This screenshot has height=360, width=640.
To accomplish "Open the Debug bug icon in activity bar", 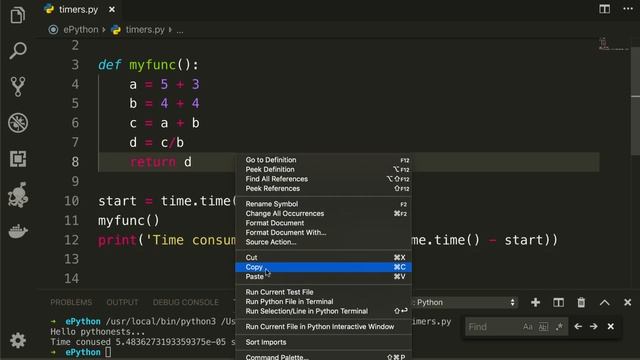I will point(18,122).
